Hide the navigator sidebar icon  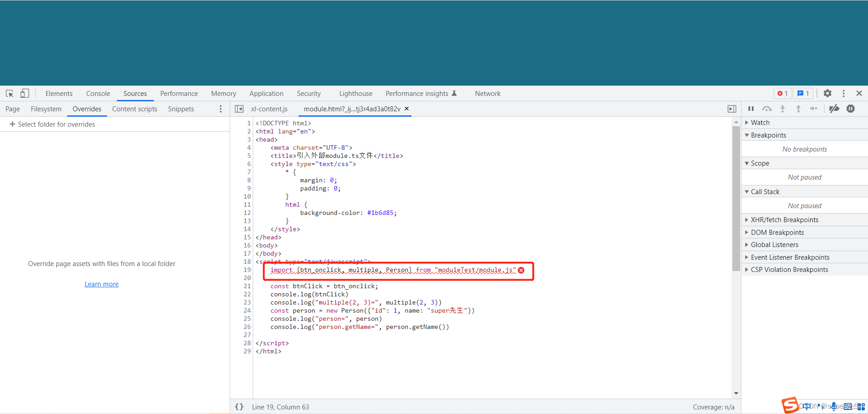click(x=239, y=109)
